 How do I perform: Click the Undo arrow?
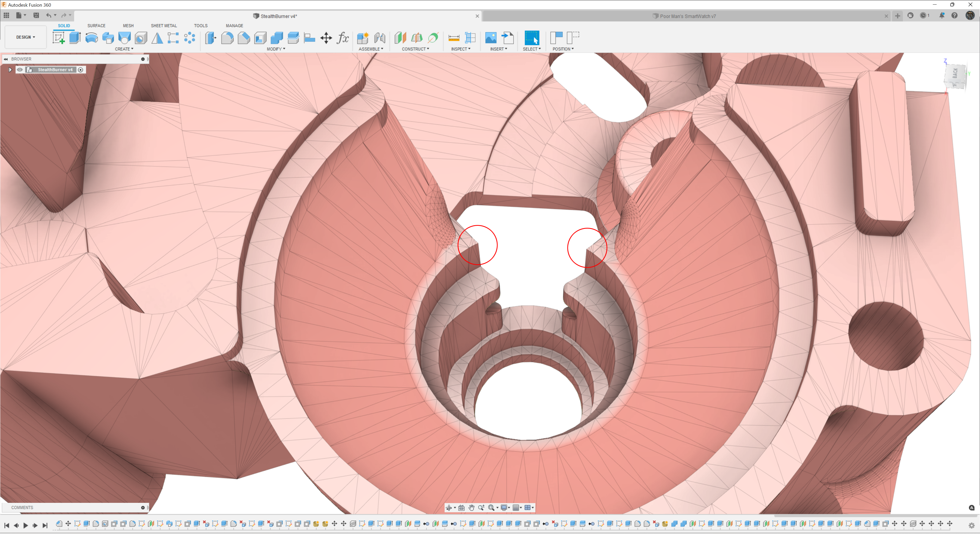point(48,16)
